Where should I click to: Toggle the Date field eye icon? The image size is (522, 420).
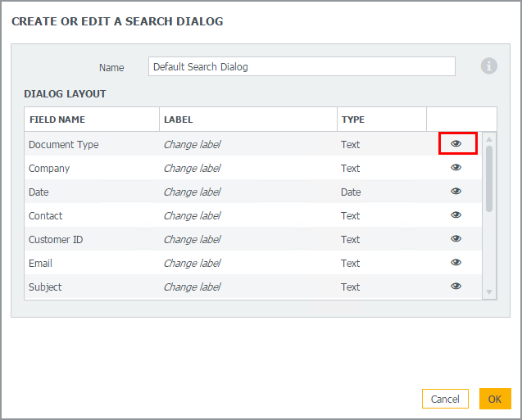pos(456,192)
